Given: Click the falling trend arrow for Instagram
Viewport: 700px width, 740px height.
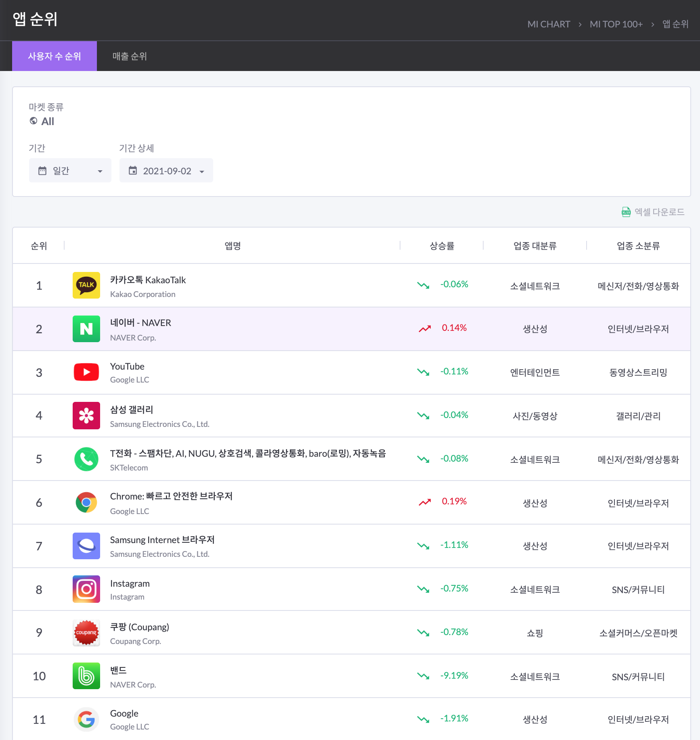Looking at the screenshot, I should click(423, 589).
